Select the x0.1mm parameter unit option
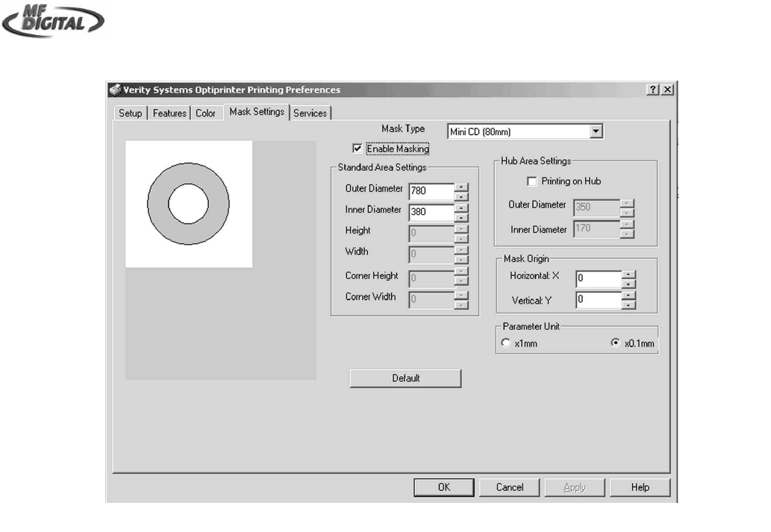Screen dimensions: 771x532 (615, 343)
